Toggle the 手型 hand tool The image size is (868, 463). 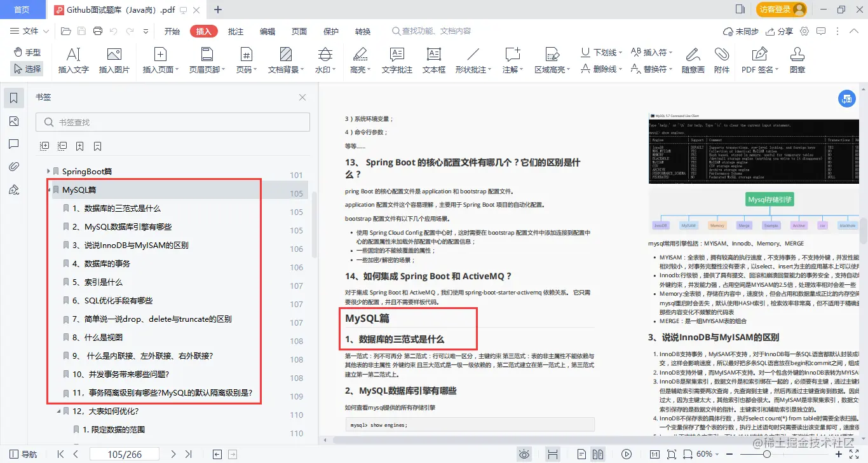coord(26,53)
